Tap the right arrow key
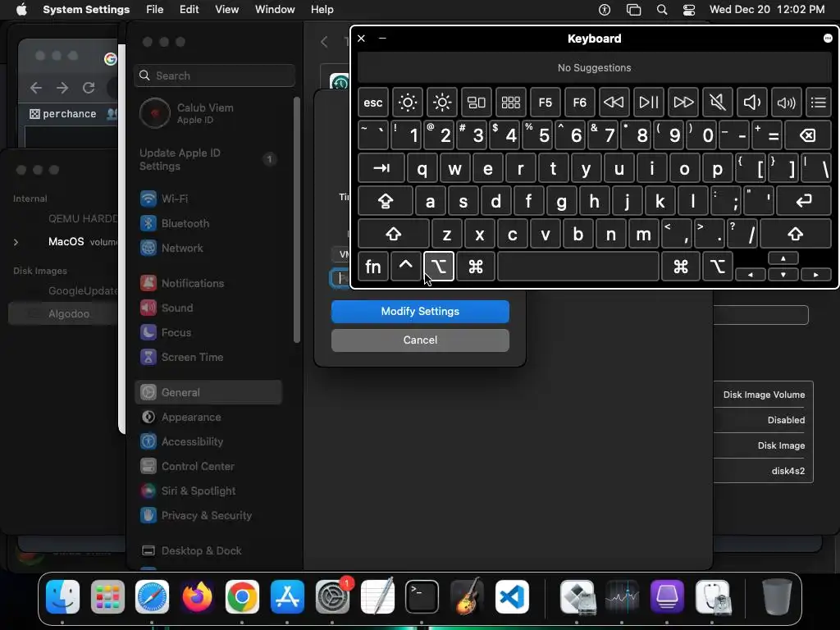This screenshot has width=840, height=630. point(816,274)
